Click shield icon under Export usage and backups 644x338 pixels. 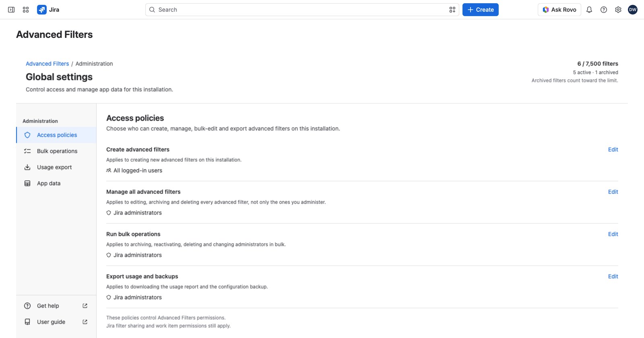(x=109, y=297)
